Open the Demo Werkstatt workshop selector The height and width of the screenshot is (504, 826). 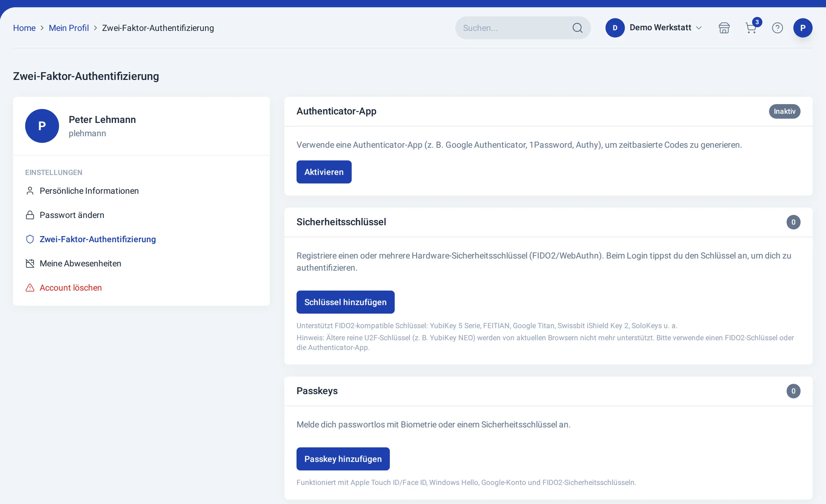pos(654,28)
